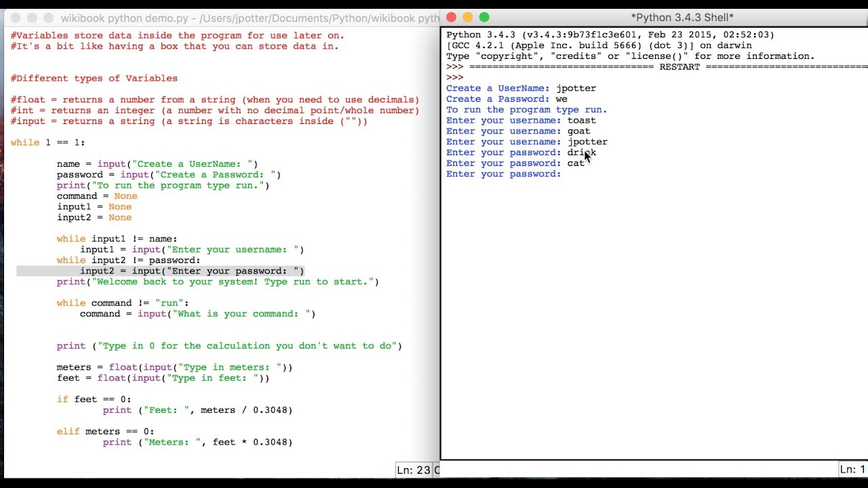The height and width of the screenshot is (488, 868).
Task: Maximize the Python Shell window
Action: click(484, 18)
